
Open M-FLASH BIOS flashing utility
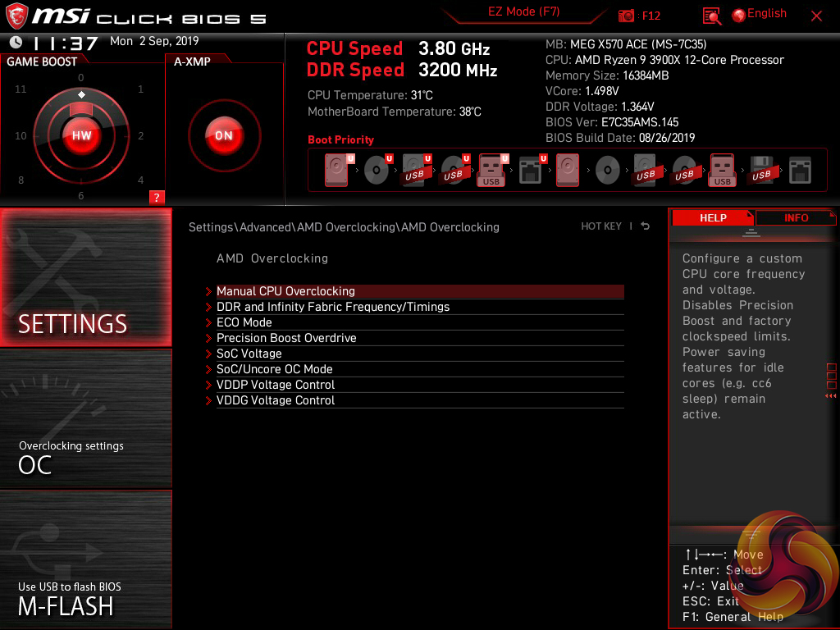tap(85, 559)
